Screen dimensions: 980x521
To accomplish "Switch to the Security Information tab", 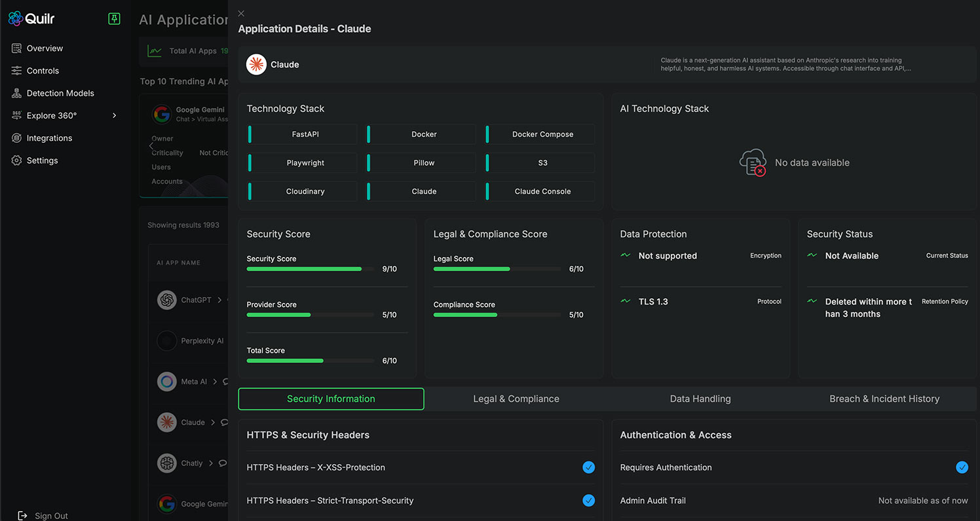I will 331,399.
